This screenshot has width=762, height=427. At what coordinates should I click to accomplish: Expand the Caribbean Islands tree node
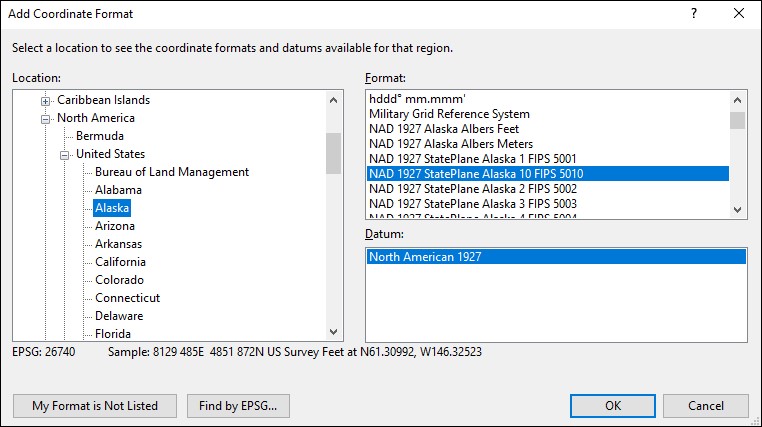click(x=45, y=100)
